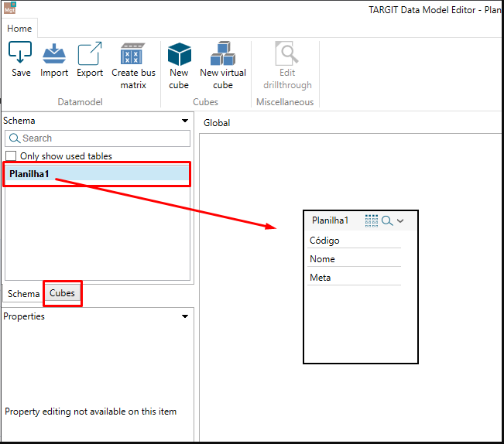Open the Properties panel dropdown arrow

[x=185, y=316]
